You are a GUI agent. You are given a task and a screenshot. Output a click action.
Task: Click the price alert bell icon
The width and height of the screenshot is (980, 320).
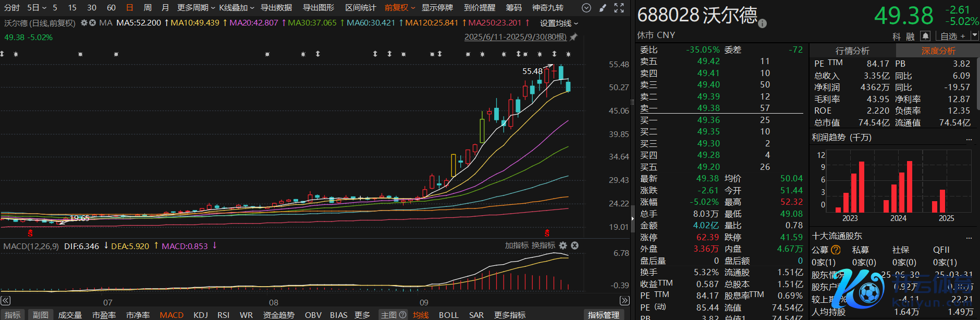coord(925,36)
